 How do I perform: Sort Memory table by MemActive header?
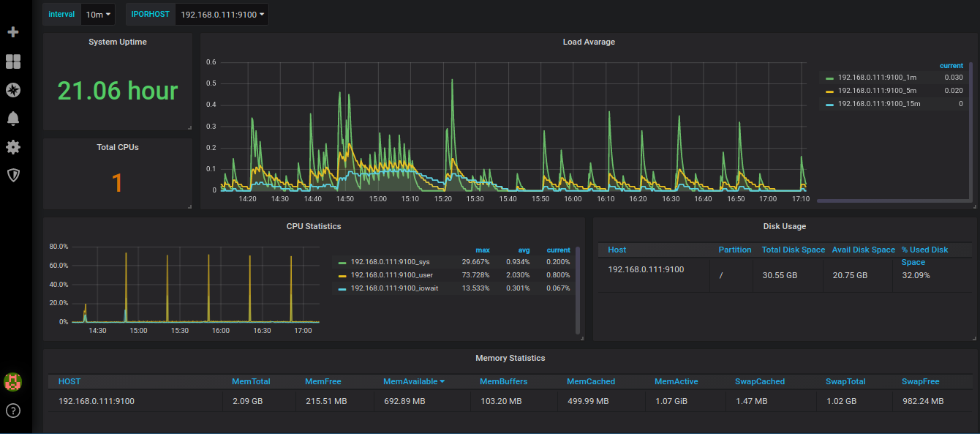click(676, 381)
